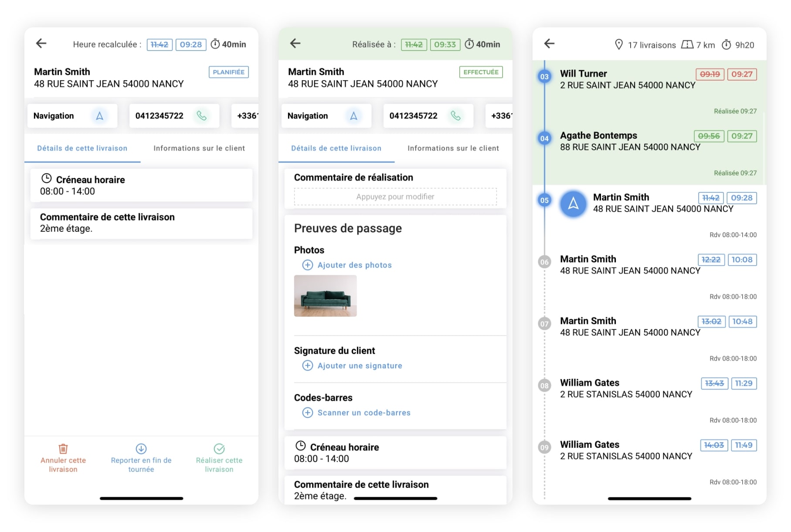
Task: Tap the EFFECTUÉE status badge
Action: click(x=480, y=72)
